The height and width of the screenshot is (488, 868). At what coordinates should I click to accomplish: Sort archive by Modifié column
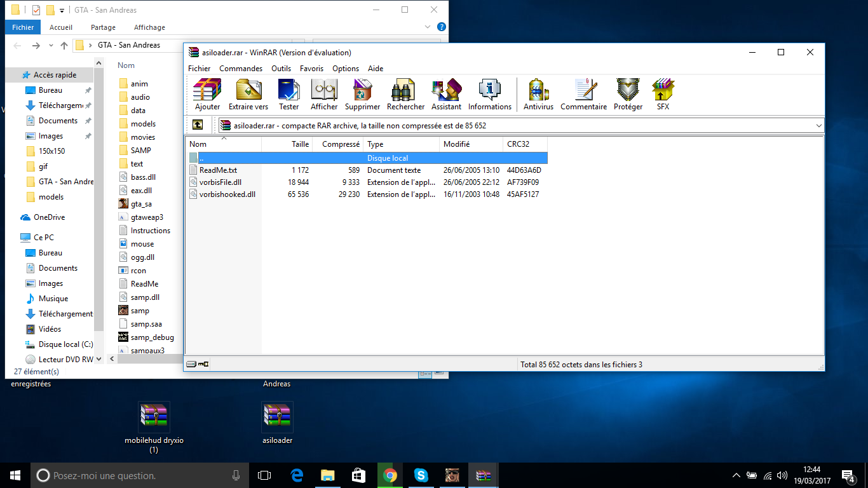(x=471, y=144)
